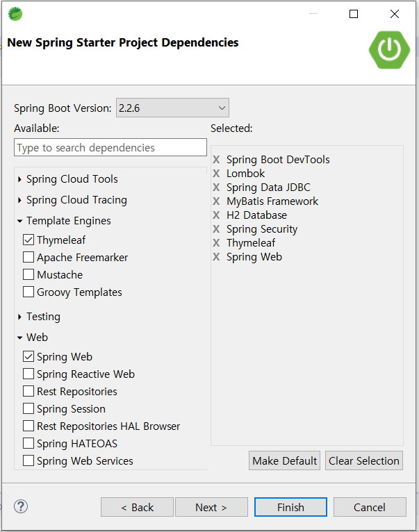The image size is (419, 532).
Task: Tick the Rest Repositories checkbox
Action: pos(28,391)
